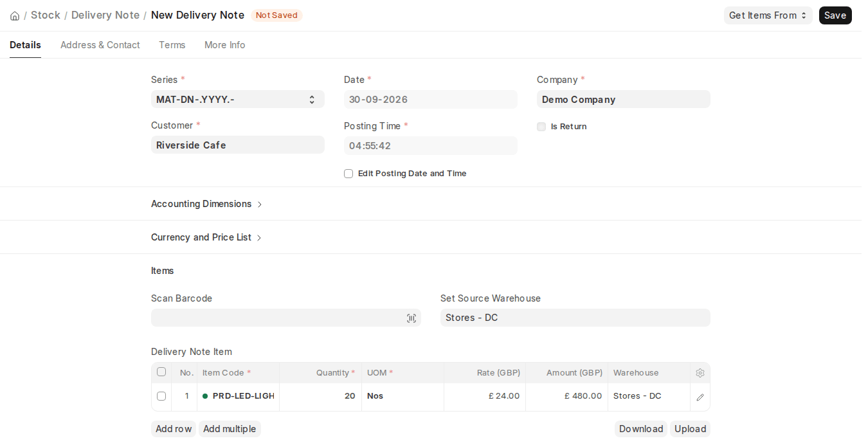Open the Get Items From dropdown

tap(768, 15)
